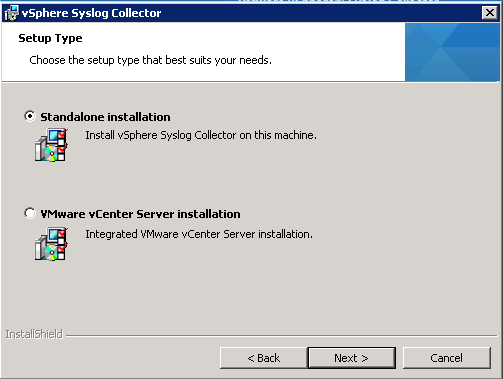Close the vSphere Syslog Collector dialog

point(490,13)
